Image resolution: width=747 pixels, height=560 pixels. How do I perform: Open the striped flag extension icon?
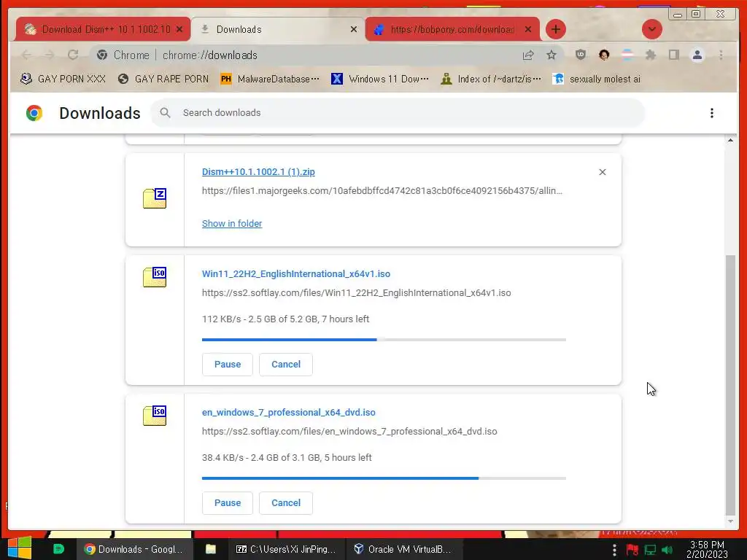tap(627, 55)
